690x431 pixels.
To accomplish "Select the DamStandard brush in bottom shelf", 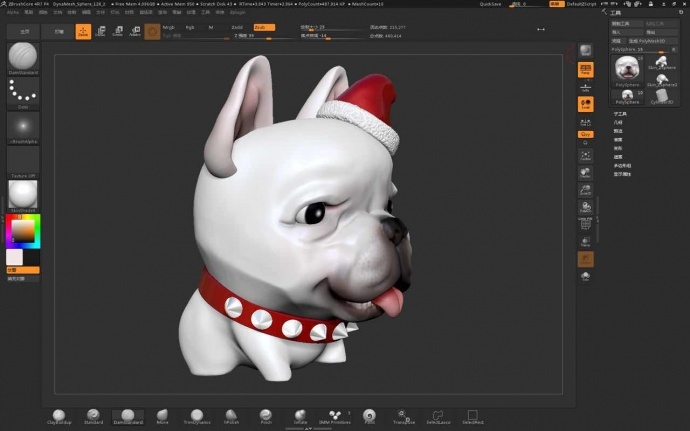I will point(128,416).
